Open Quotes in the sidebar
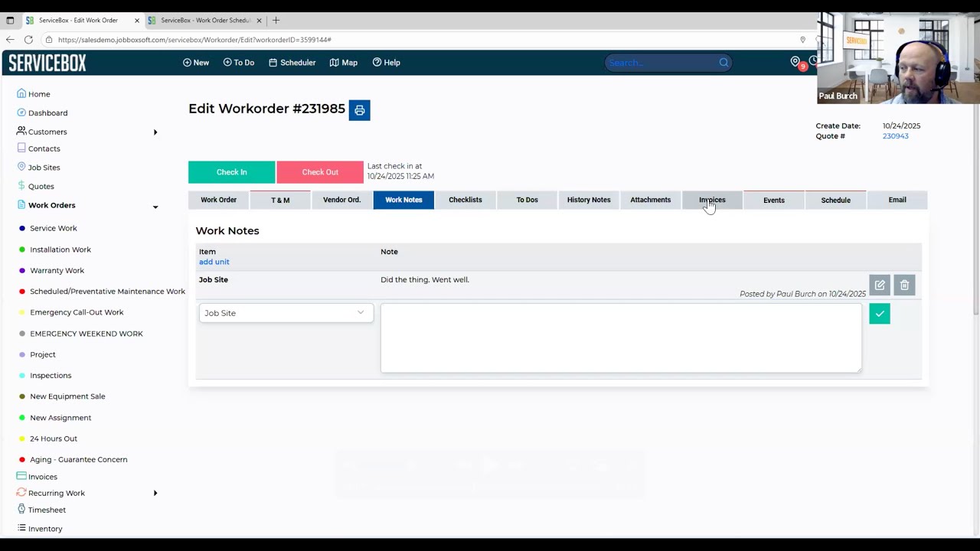Image resolution: width=980 pixels, height=551 pixels. 41,186
